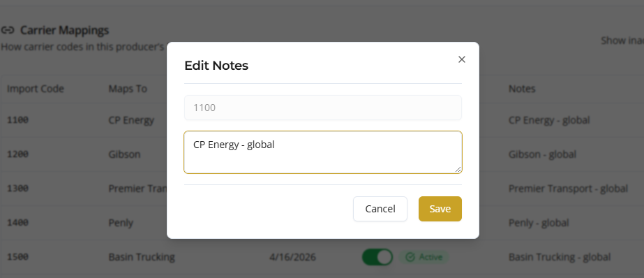Viewport: 644px width, 278px height.
Task: Click the Premier Transport - global note
Action: [x=568, y=189]
